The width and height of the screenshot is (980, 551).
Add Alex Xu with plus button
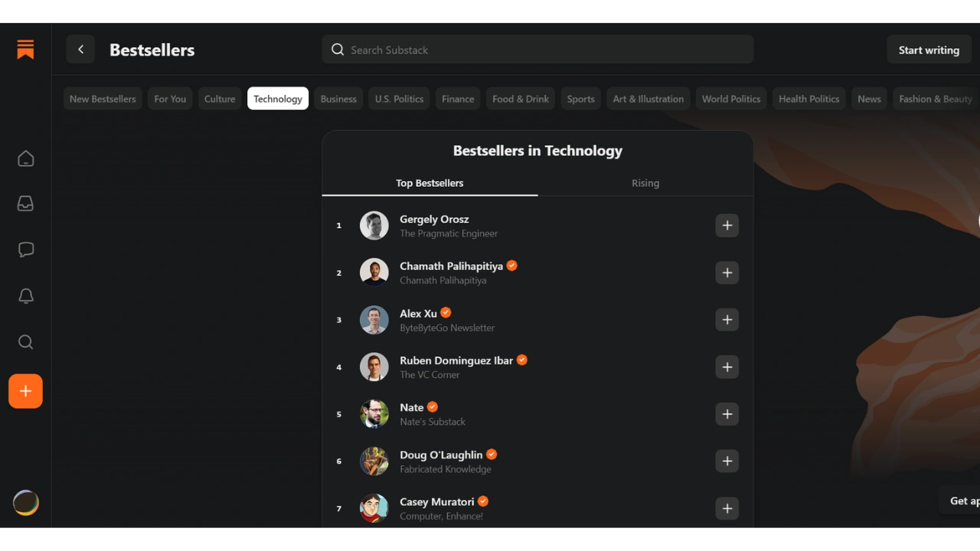[727, 320]
